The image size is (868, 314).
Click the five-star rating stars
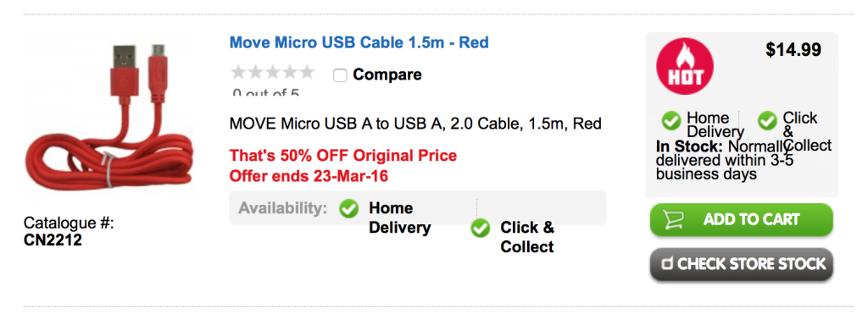click(x=272, y=72)
